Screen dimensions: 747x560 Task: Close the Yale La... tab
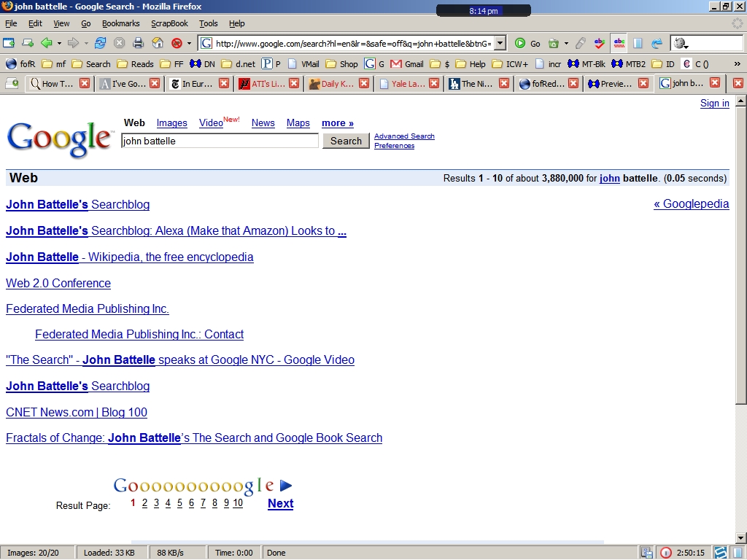(433, 83)
